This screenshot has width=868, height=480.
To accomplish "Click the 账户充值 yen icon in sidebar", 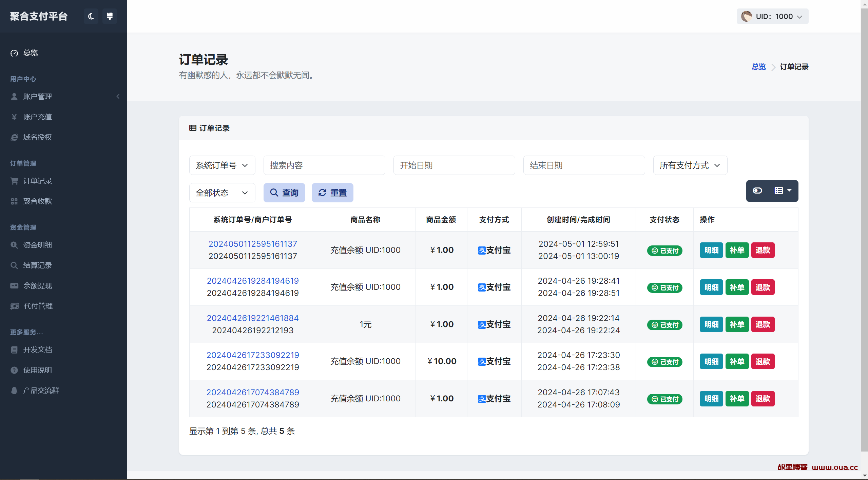I will click(14, 117).
